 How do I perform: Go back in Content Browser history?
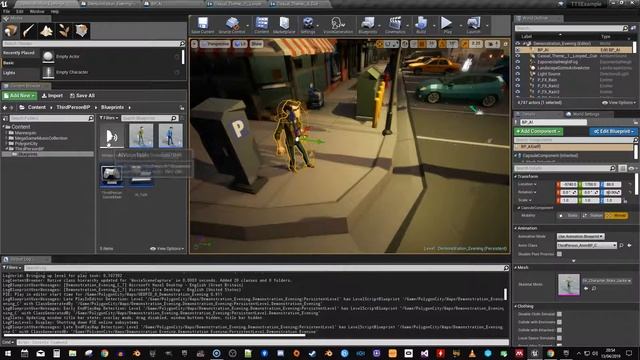[5, 108]
